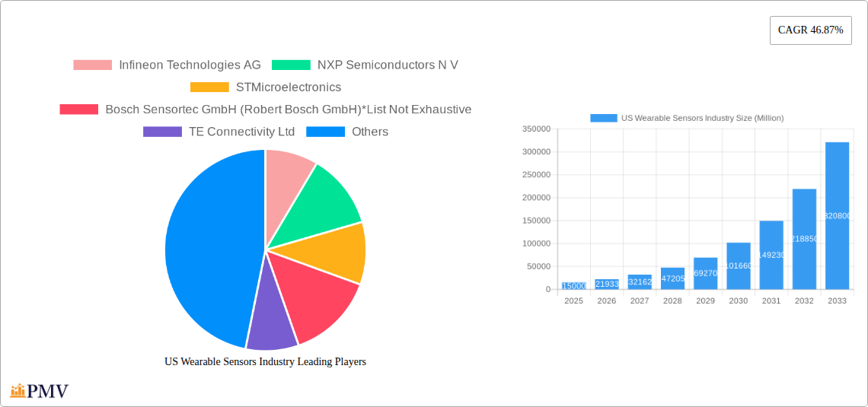Click the 50000 y-axis label
Image resolution: width=868 pixels, height=407 pixels.
click(538, 266)
